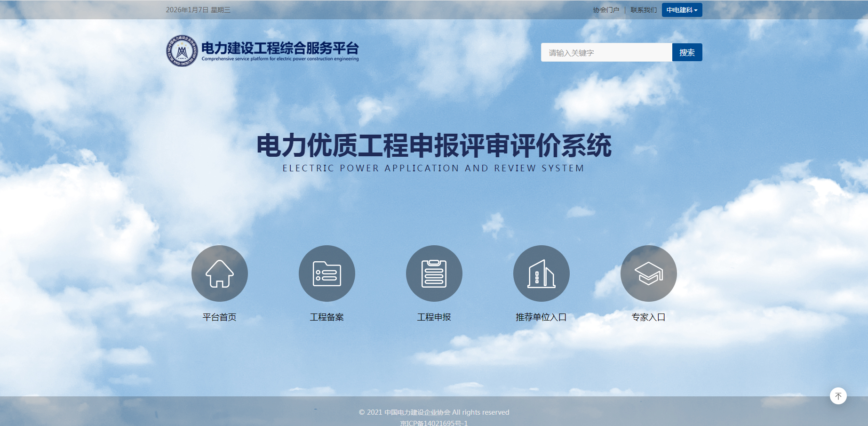Open the 专家入口 graduation cap icon
The width and height of the screenshot is (868, 426).
tap(648, 273)
